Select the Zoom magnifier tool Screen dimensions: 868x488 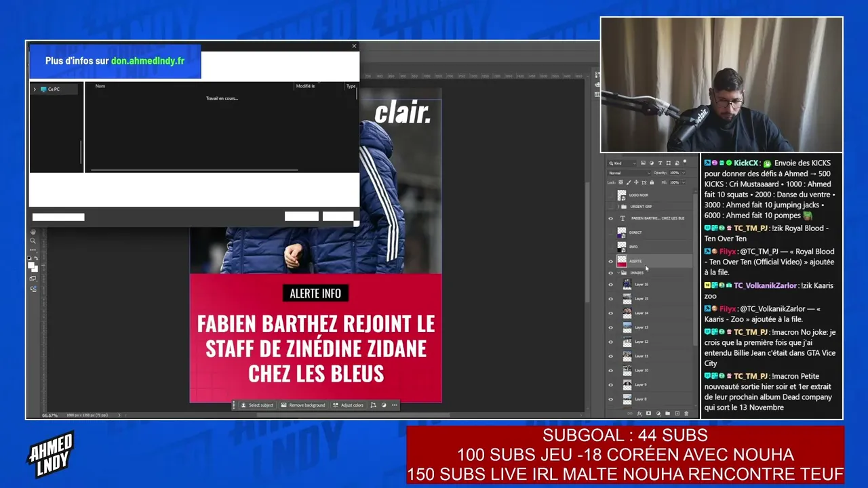click(x=33, y=241)
